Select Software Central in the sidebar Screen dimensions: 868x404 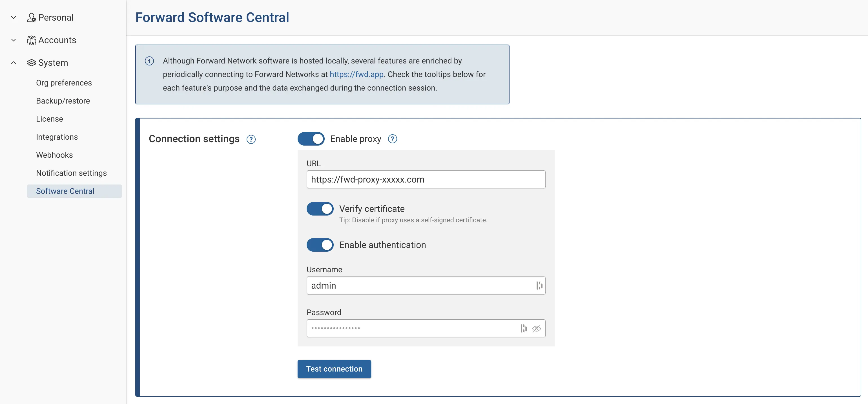[74, 191]
